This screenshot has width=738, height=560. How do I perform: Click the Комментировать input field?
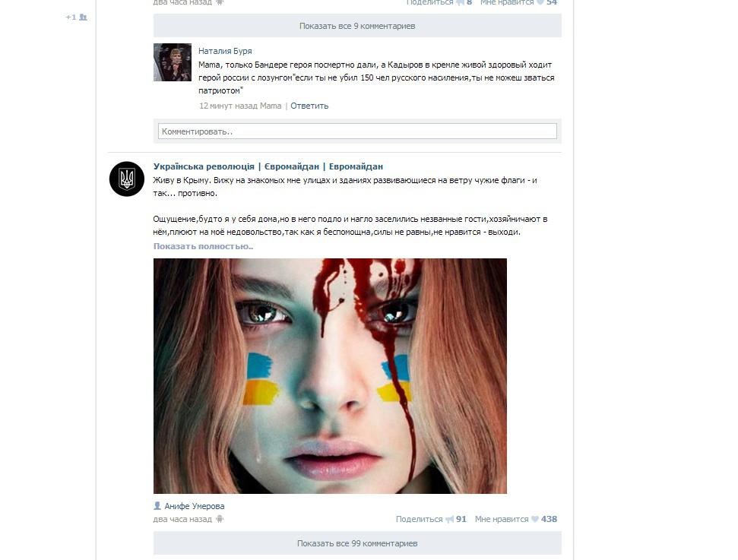[357, 131]
